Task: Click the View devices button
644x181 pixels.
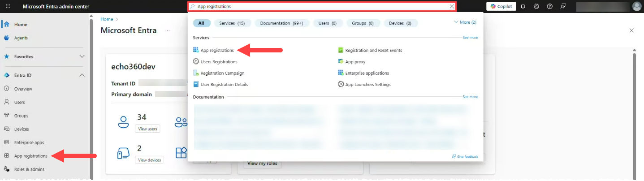Action: 150,160
